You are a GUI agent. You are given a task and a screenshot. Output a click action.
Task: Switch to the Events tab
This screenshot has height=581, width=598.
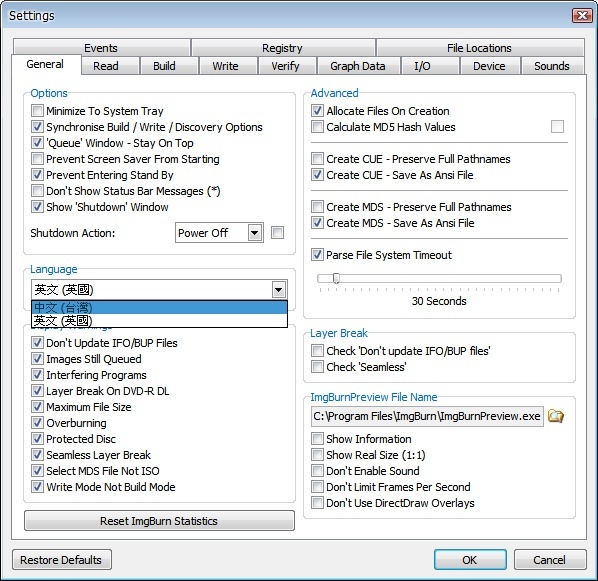[101, 48]
